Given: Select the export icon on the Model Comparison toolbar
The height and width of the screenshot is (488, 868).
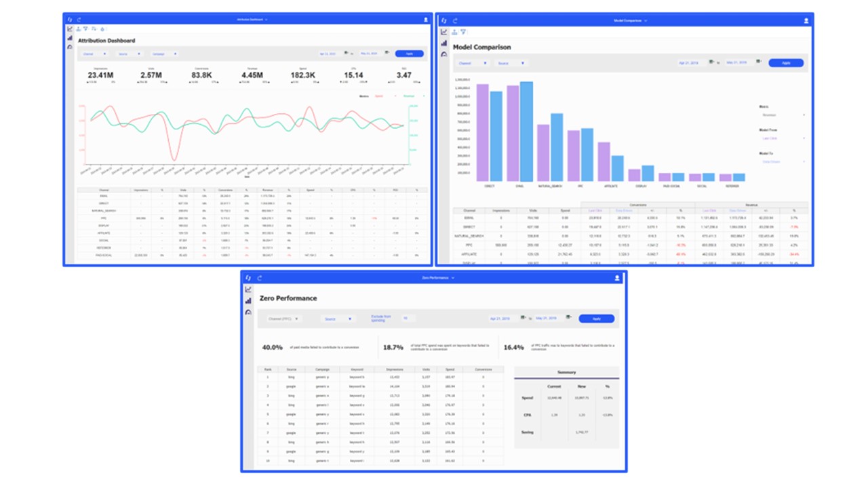Looking at the screenshot, I should pyautogui.click(x=455, y=32).
